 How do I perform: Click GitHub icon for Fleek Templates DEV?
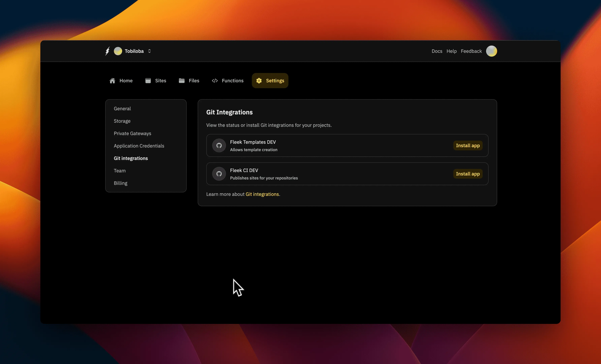(219, 146)
